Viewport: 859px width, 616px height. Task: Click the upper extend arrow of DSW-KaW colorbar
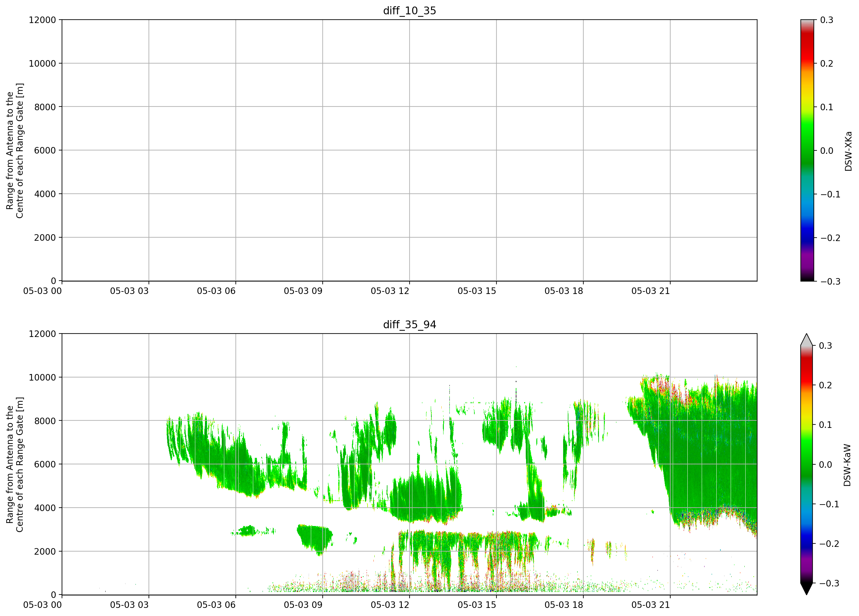point(807,340)
